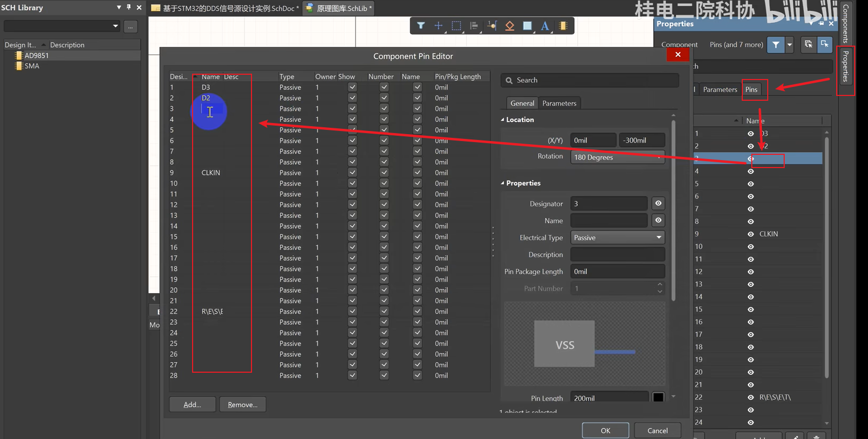This screenshot has width=868, height=439.
Task: Open the dropdown arrow next to the Properties filter
Action: pyautogui.click(x=789, y=45)
